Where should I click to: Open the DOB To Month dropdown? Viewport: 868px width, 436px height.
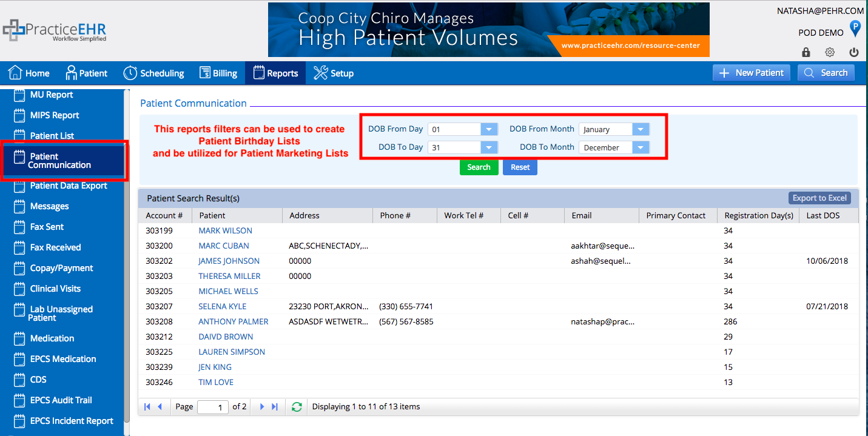pyautogui.click(x=641, y=147)
